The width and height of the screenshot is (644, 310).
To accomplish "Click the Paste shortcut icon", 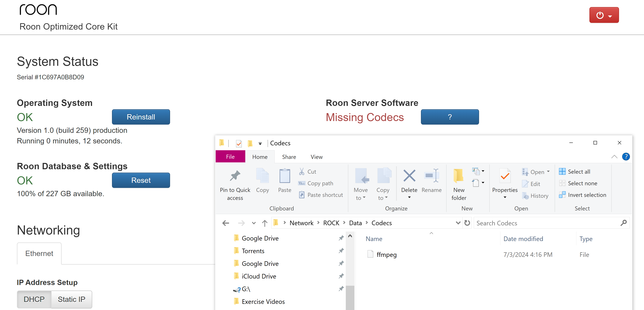I will [x=302, y=195].
